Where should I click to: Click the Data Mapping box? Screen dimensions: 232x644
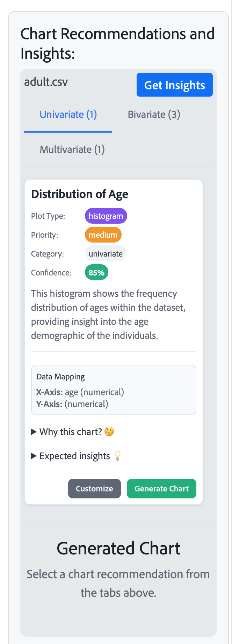(114, 390)
